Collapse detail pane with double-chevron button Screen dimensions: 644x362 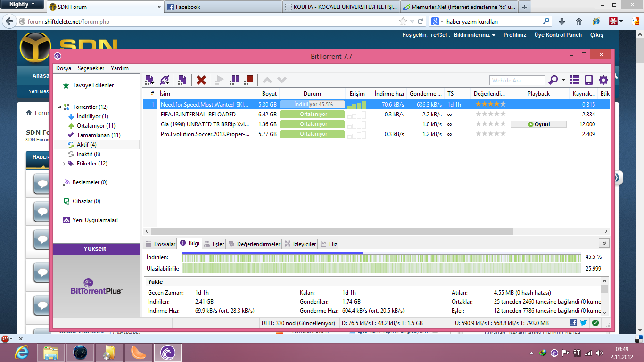click(x=604, y=243)
